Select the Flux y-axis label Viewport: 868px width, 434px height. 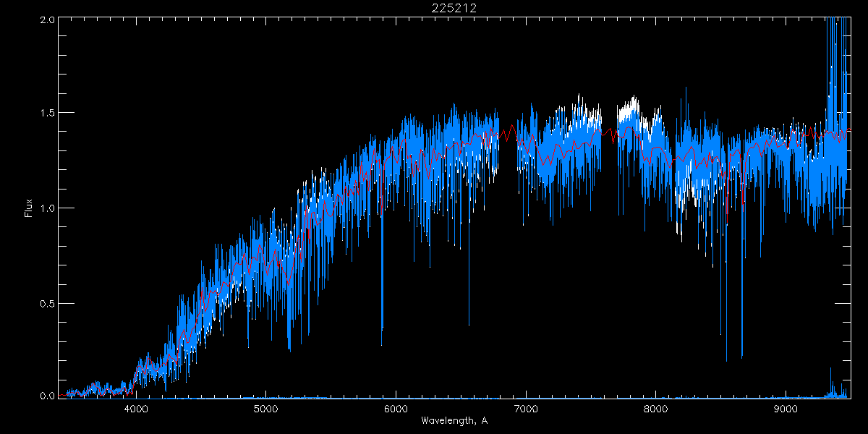[29, 208]
